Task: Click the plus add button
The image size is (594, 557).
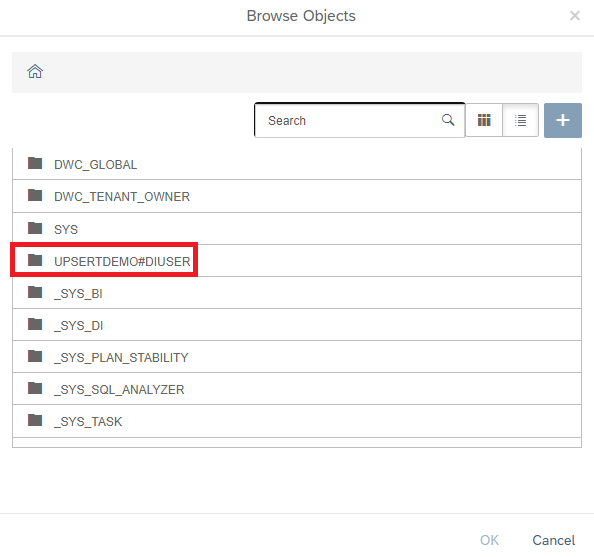Action: pos(563,120)
